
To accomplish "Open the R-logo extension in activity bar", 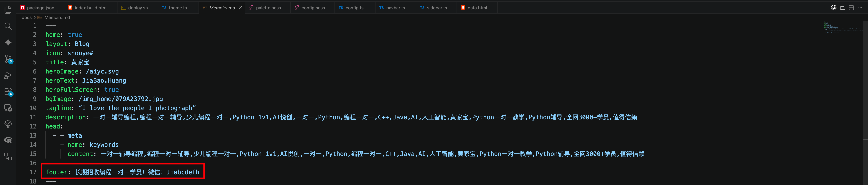I will pos(8,140).
